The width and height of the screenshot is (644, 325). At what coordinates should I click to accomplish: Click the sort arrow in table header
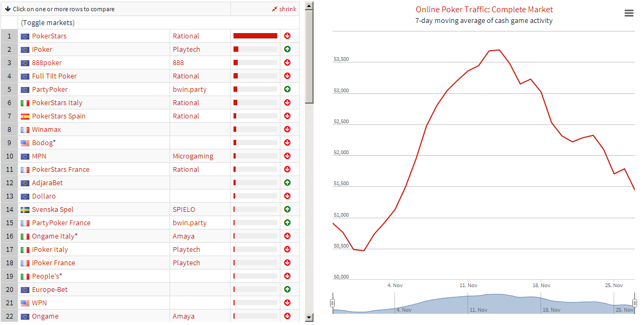7,9
